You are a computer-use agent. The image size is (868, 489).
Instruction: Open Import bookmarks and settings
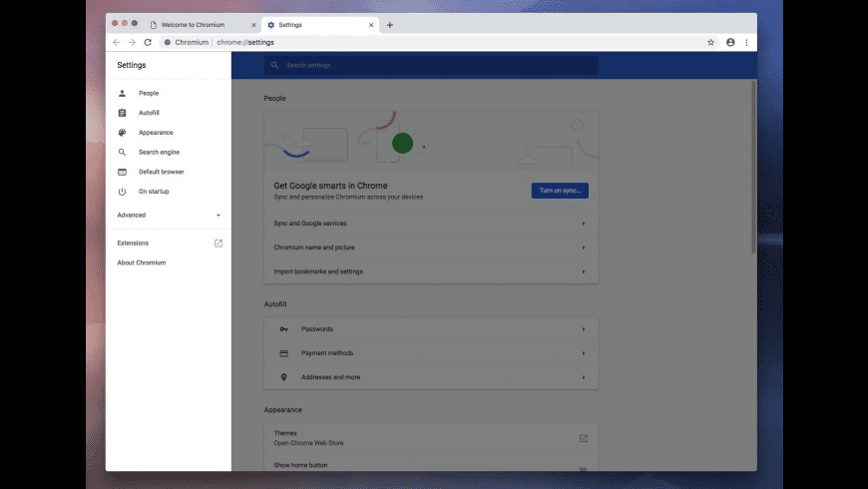[431, 271]
